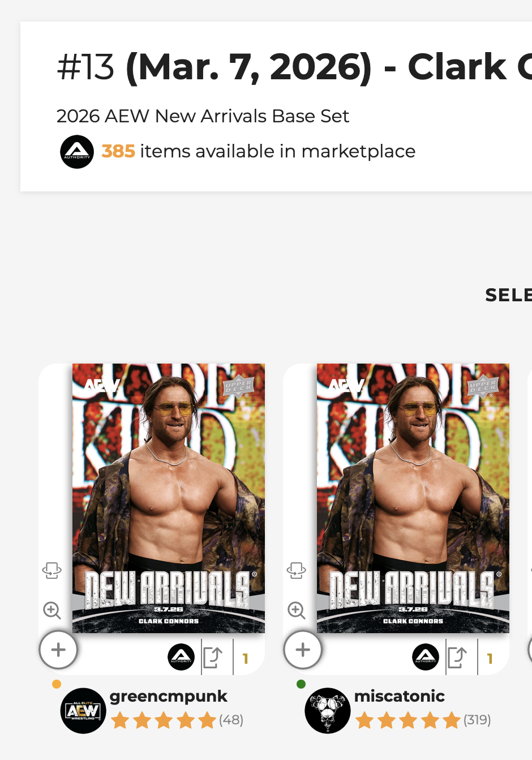The width and height of the screenshot is (532, 760).
Task: Click the transfer icon under greencmpunk's card
Action: tap(213, 657)
